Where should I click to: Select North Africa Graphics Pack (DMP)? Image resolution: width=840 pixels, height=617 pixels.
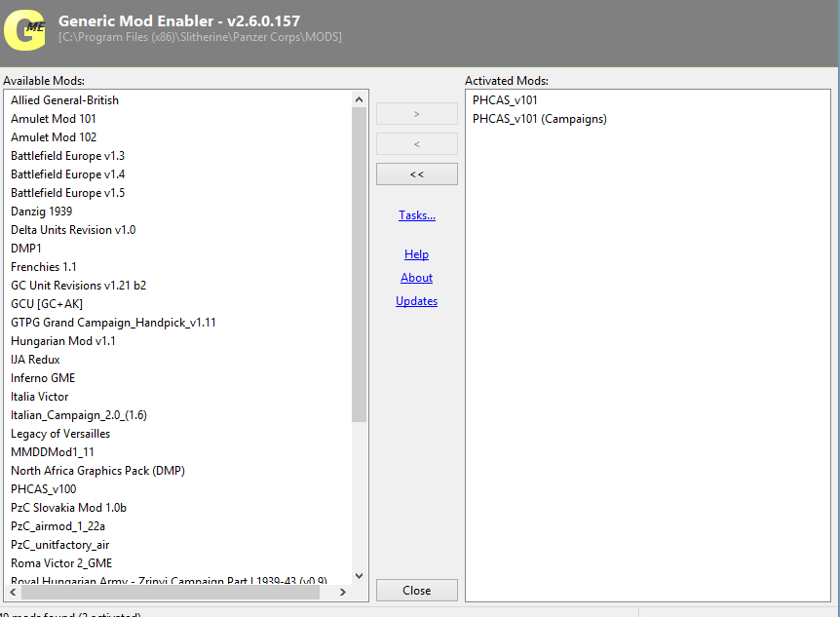(x=97, y=471)
